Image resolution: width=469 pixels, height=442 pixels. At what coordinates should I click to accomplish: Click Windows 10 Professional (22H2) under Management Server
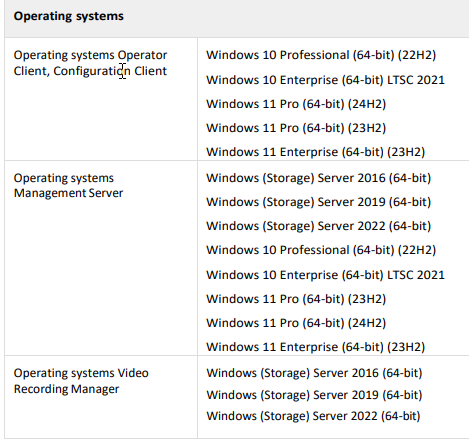[x=321, y=250]
